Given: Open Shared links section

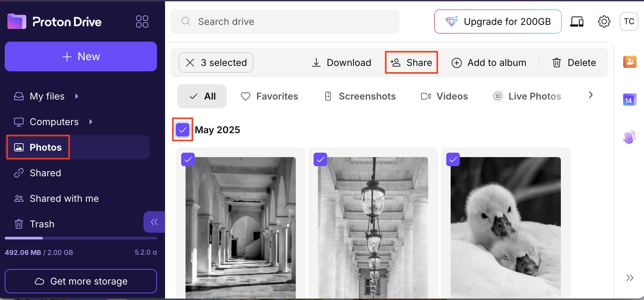Looking at the screenshot, I should [x=45, y=173].
